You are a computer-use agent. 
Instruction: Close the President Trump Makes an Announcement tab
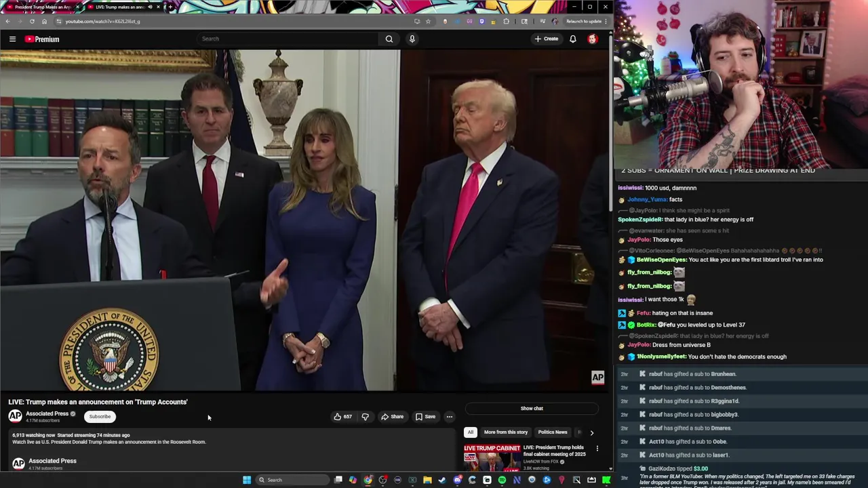point(77,7)
